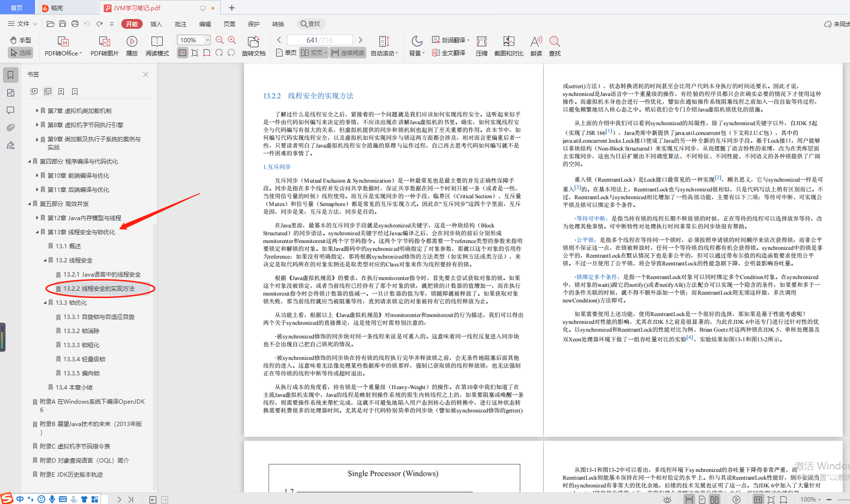
Task: Open bookmark 13.4 本章小结
Action: pyautogui.click(x=74, y=387)
